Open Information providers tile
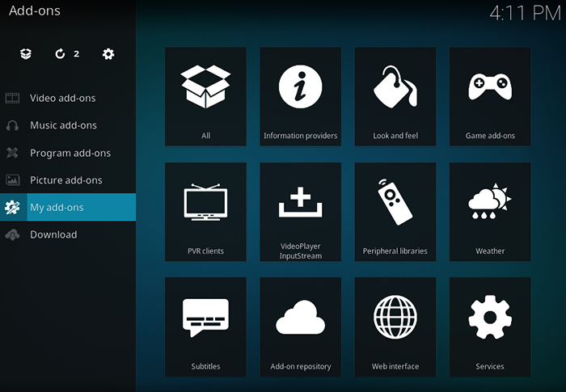The image size is (566, 392). [x=300, y=97]
